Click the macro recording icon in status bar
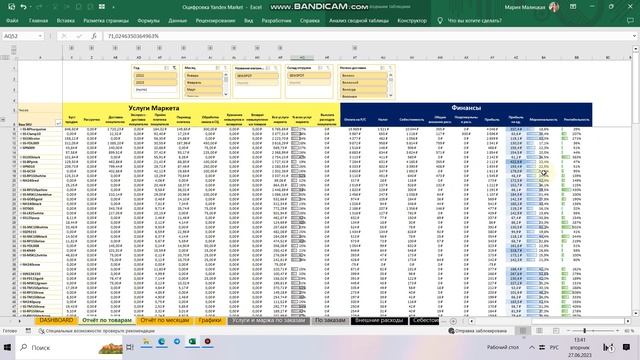This screenshot has width=640, height=360. click(x=28, y=331)
